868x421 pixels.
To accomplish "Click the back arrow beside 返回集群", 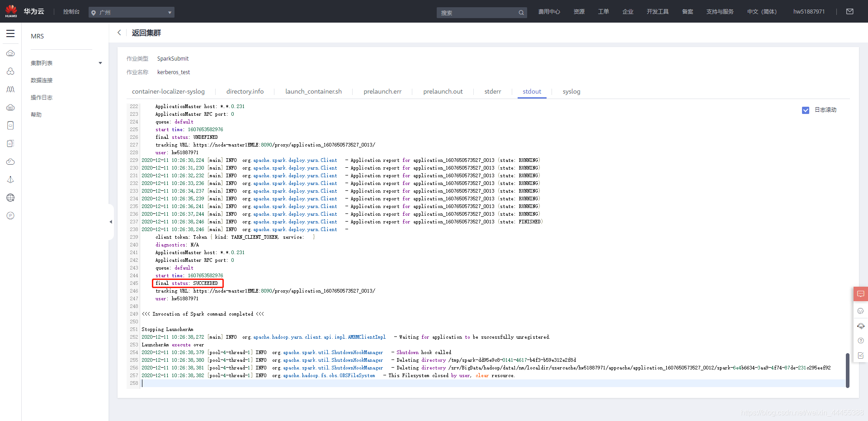I will 119,33.
